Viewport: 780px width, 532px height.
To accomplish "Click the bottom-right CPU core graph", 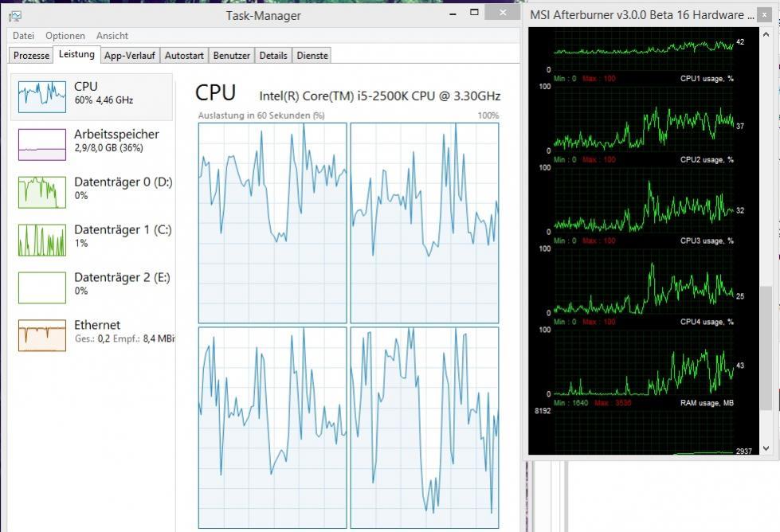I will coord(425,428).
